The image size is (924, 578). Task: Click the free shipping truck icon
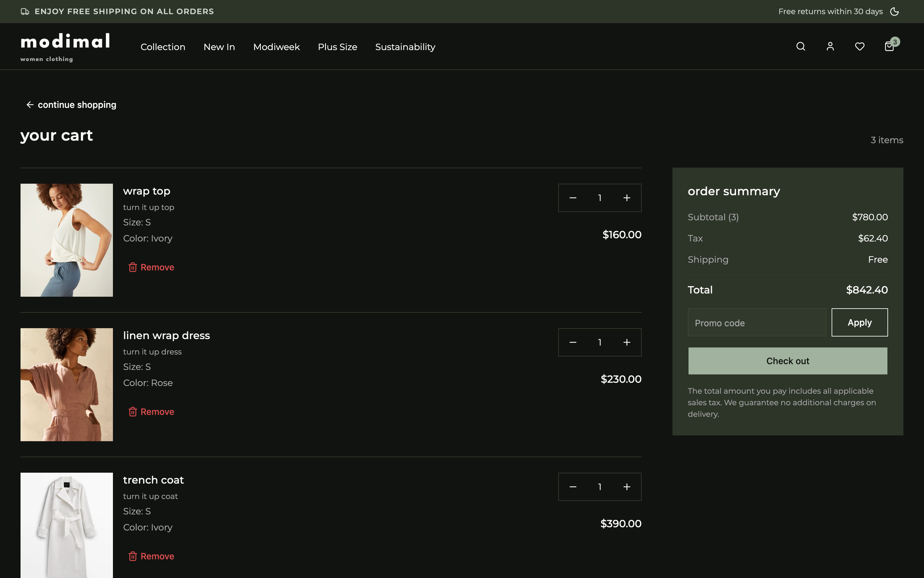[x=25, y=12]
